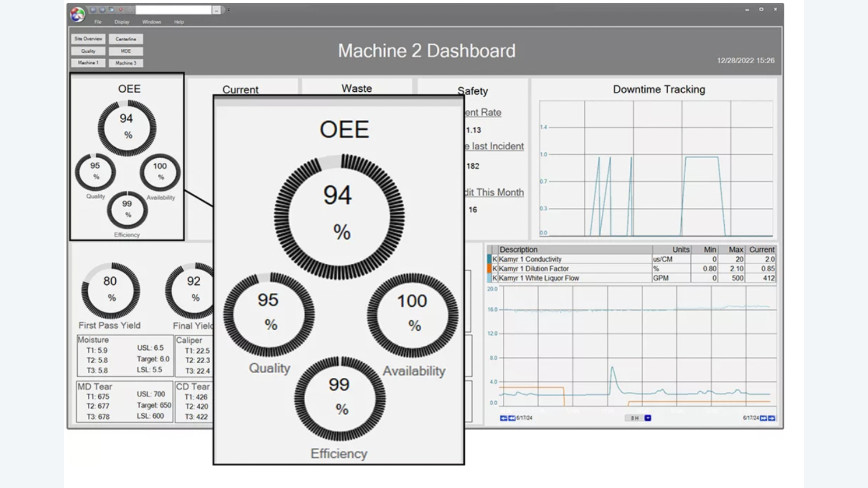
Task: Click Kamyr 1 Conductivity teal color swatch
Action: point(489,259)
